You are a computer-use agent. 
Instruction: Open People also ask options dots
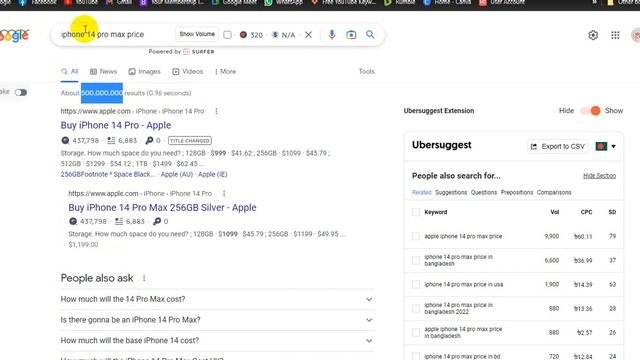pyautogui.click(x=144, y=278)
